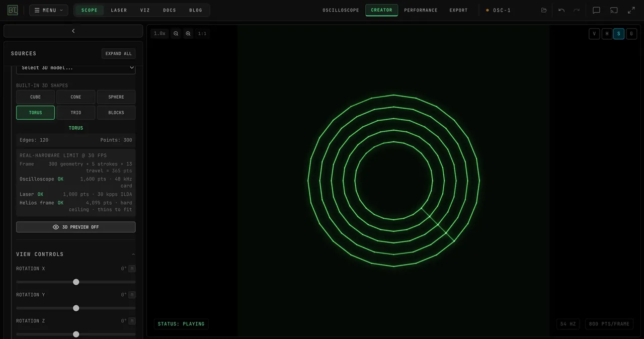This screenshot has width=644, height=339.
Task: Select the PERFORMANCE mode tab
Action: [421, 10]
